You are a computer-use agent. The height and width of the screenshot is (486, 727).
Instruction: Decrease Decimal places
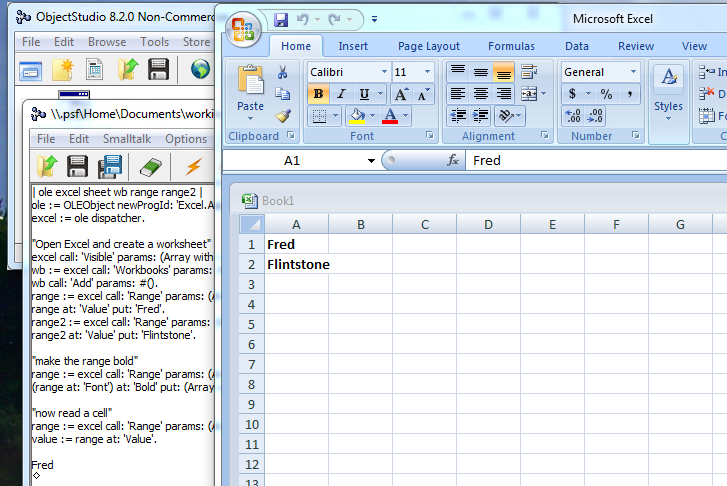[x=595, y=116]
